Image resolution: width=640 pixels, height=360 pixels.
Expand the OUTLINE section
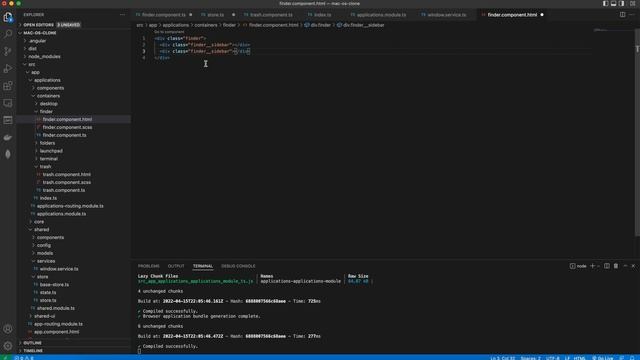(32, 343)
